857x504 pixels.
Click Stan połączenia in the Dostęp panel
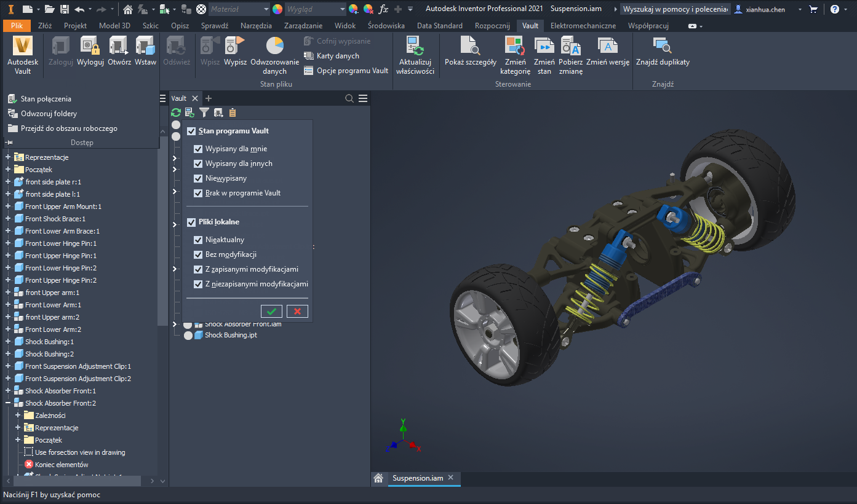tap(40, 99)
